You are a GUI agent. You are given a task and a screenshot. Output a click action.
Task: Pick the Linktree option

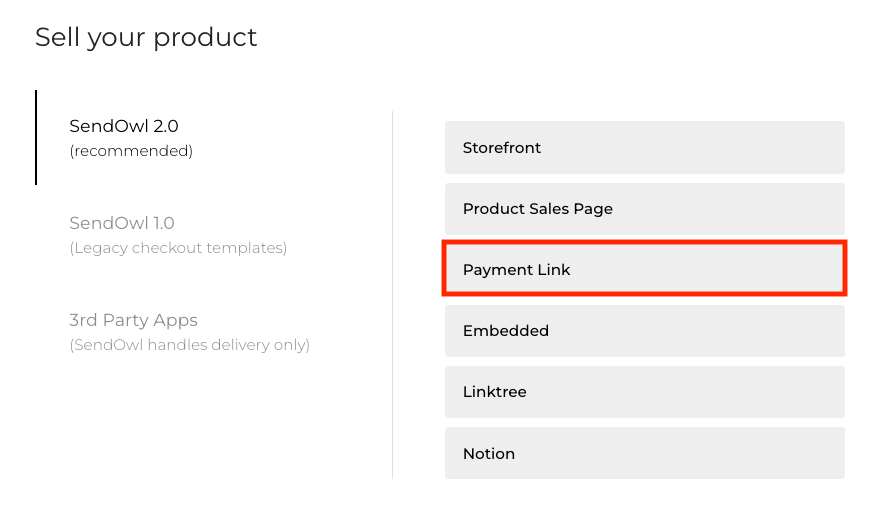[644, 392]
